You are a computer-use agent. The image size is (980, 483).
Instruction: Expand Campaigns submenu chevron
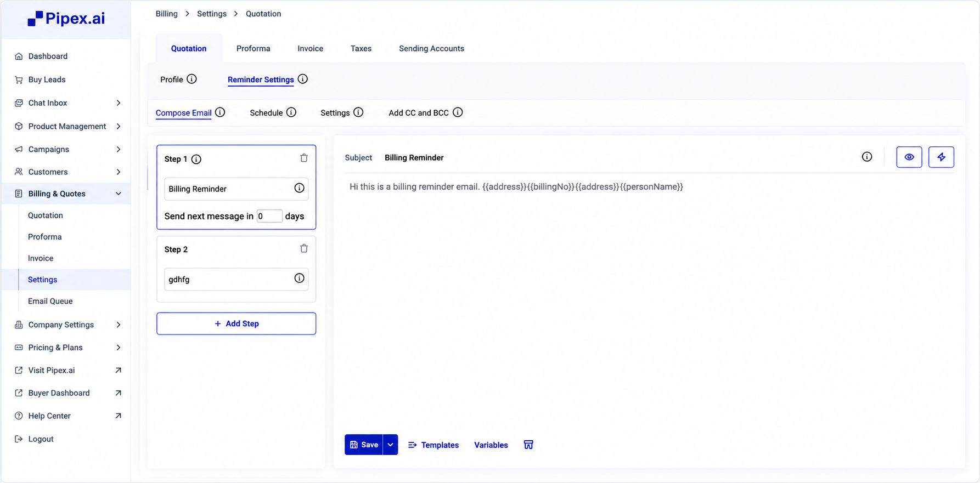point(119,149)
